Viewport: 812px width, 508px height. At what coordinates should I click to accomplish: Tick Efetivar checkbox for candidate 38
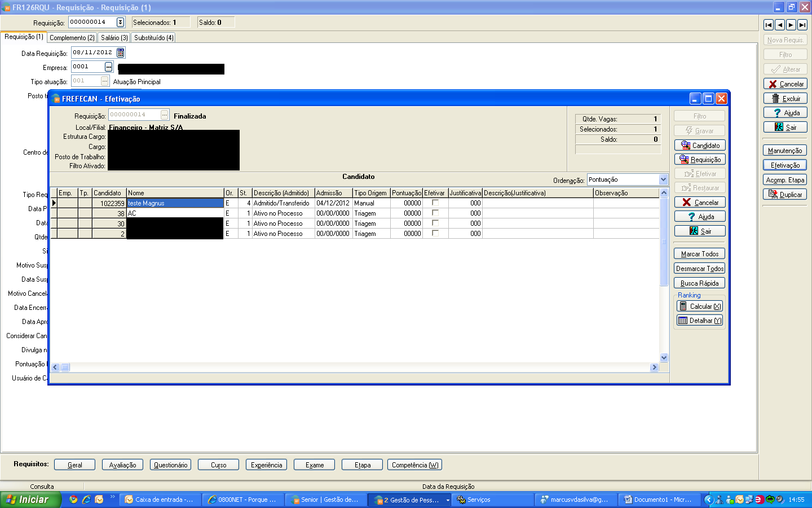[x=435, y=213]
